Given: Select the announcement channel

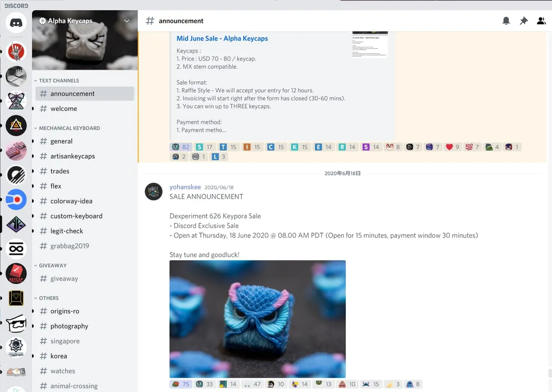Looking at the screenshot, I should (x=85, y=94).
